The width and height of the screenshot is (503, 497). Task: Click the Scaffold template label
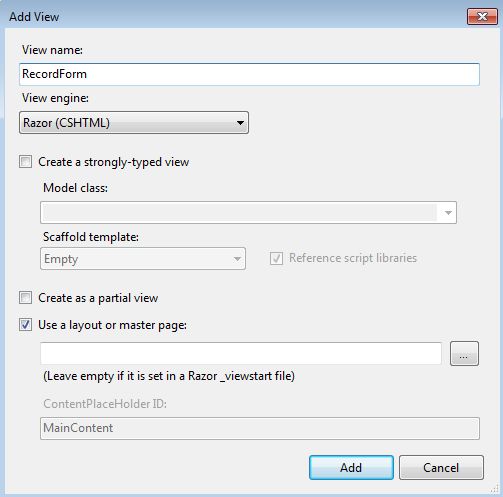(x=91, y=237)
